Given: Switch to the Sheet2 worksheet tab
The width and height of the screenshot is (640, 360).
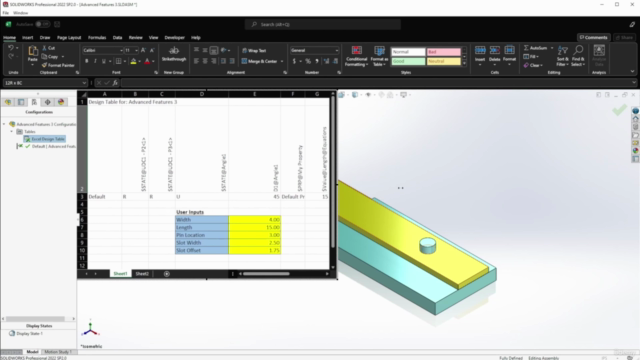Looking at the screenshot, I should click(x=142, y=274).
